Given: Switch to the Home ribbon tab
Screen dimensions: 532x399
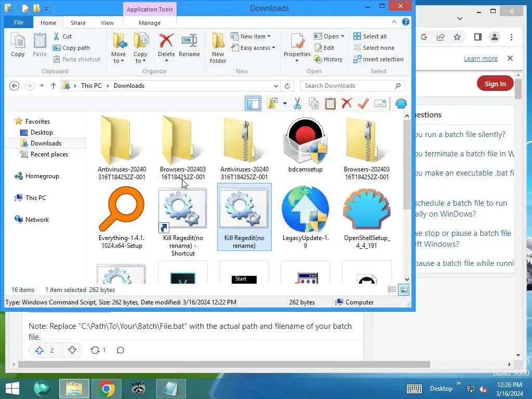Looking at the screenshot, I should [x=48, y=23].
